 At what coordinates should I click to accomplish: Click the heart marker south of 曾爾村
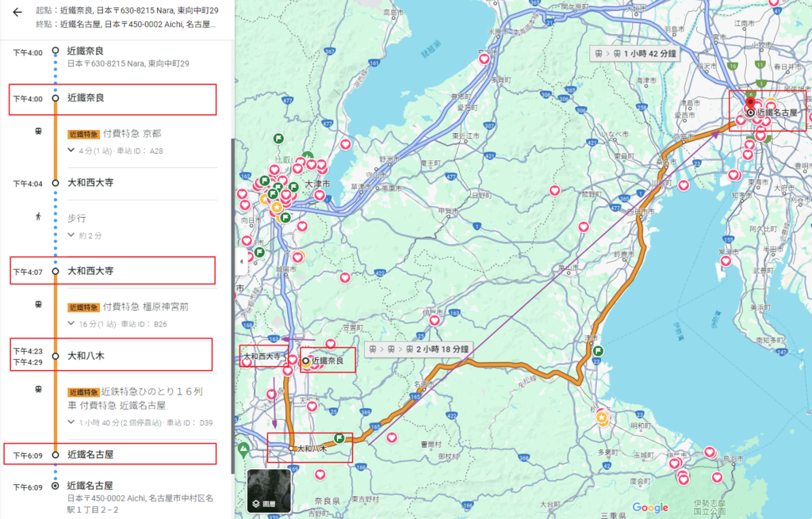click(x=392, y=437)
